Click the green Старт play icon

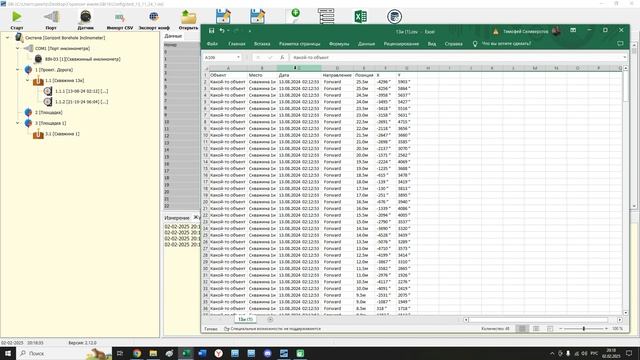click(x=17, y=16)
